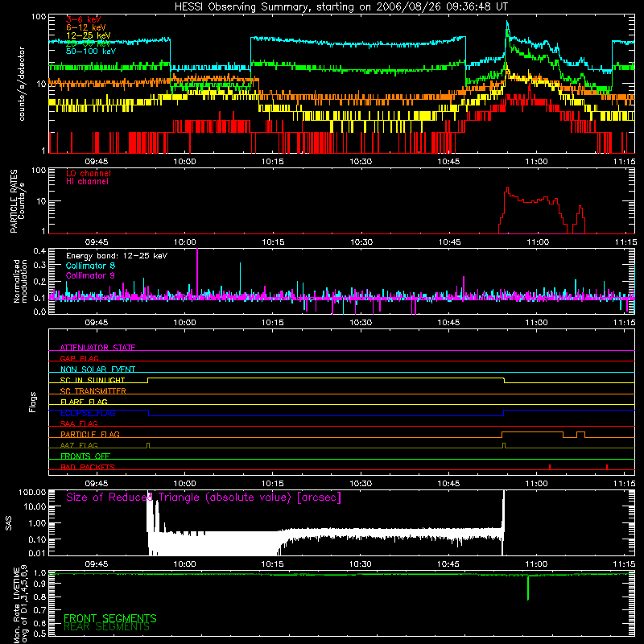Click the Normalized modulation axis label
The image size is (644, 644).
click(21, 281)
